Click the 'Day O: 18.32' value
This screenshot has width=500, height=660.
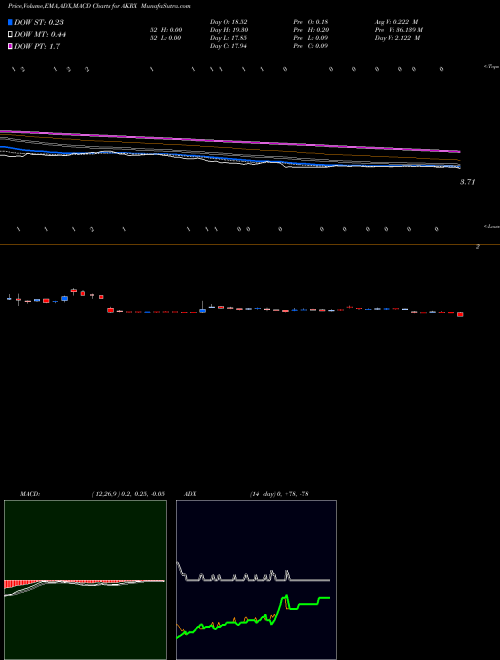click(x=228, y=22)
